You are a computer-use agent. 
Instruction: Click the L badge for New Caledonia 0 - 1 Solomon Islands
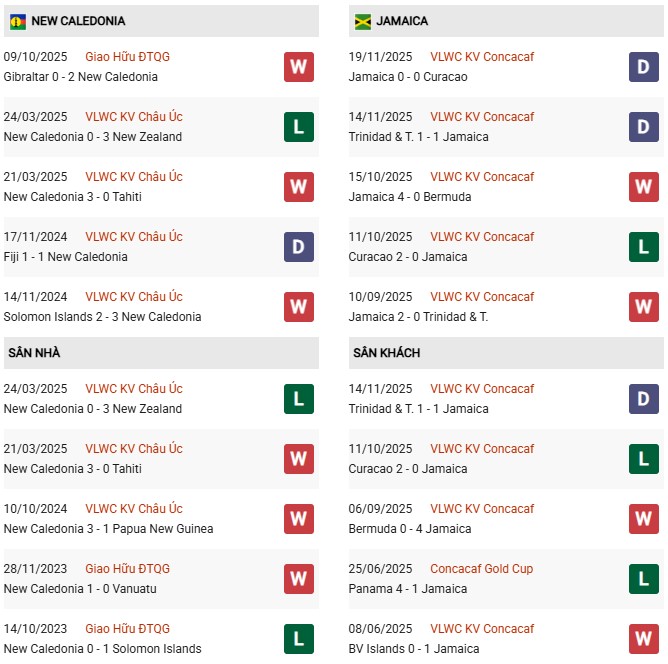click(298, 639)
